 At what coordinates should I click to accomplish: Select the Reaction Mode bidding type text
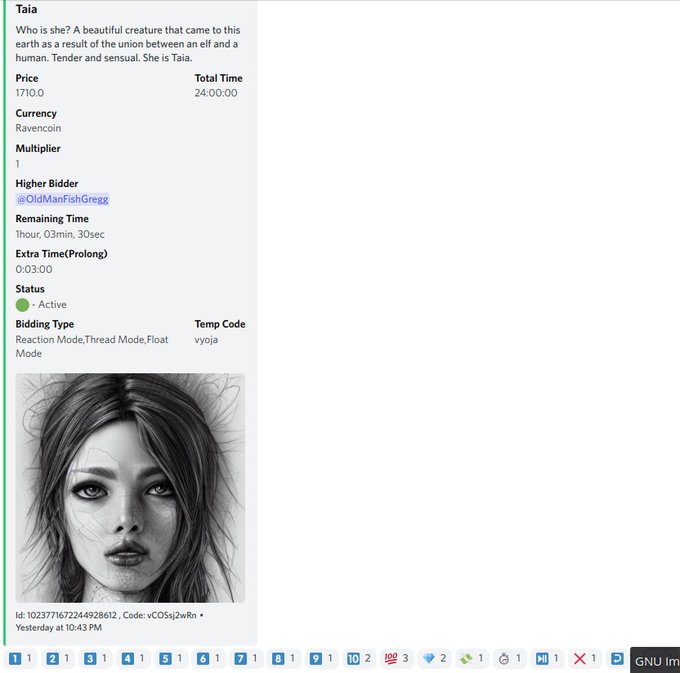coord(92,346)
